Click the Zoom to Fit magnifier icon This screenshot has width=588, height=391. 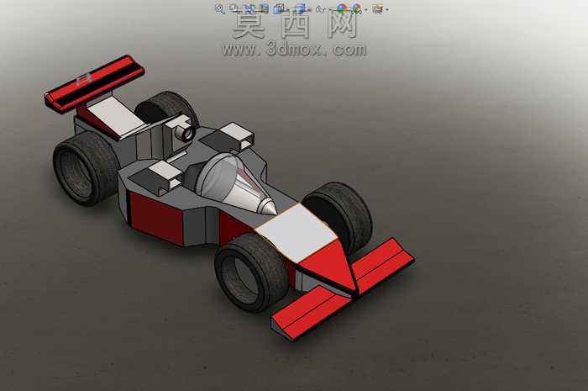(219, 9)
